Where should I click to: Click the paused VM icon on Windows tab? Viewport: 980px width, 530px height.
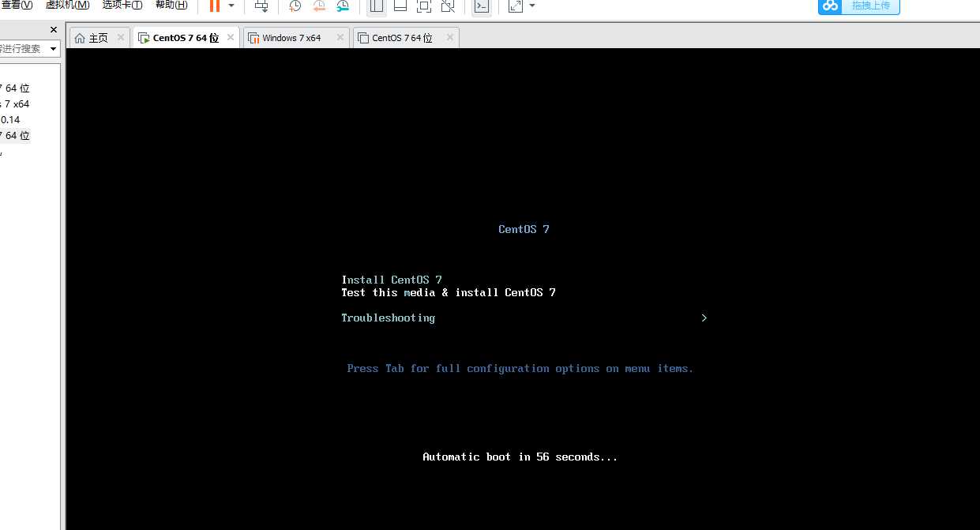(253, 38)
